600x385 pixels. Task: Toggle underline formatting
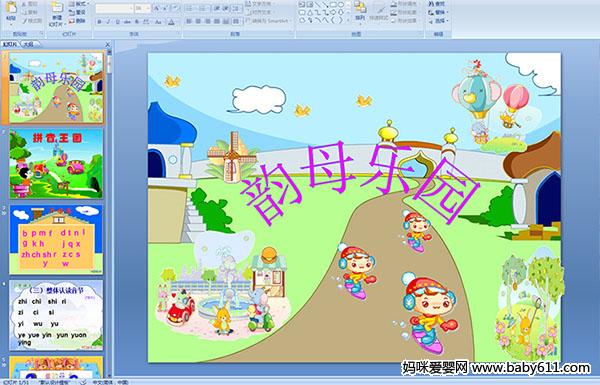(x=117, y=22)
